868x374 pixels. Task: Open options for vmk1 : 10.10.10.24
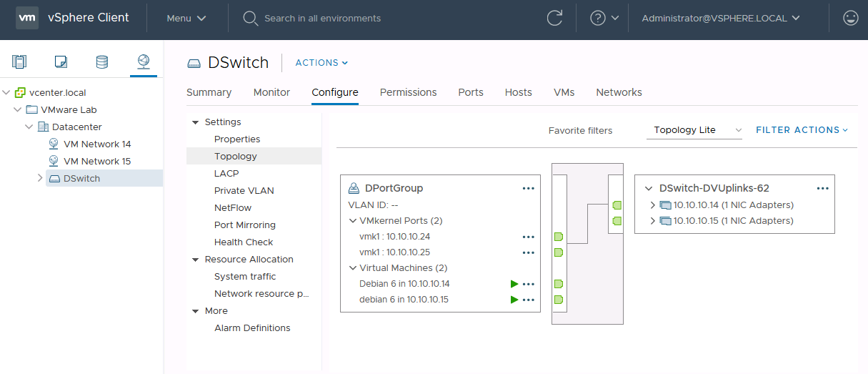point(529,237)
